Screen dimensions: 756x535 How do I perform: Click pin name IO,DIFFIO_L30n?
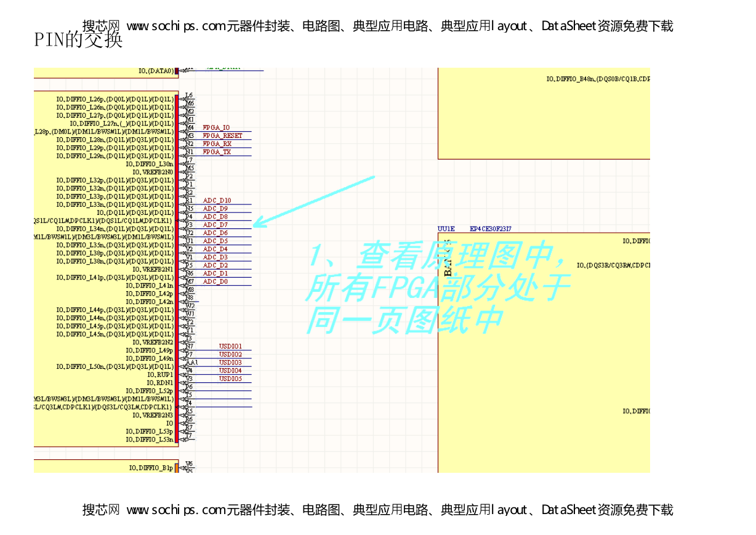click(150, 164)
